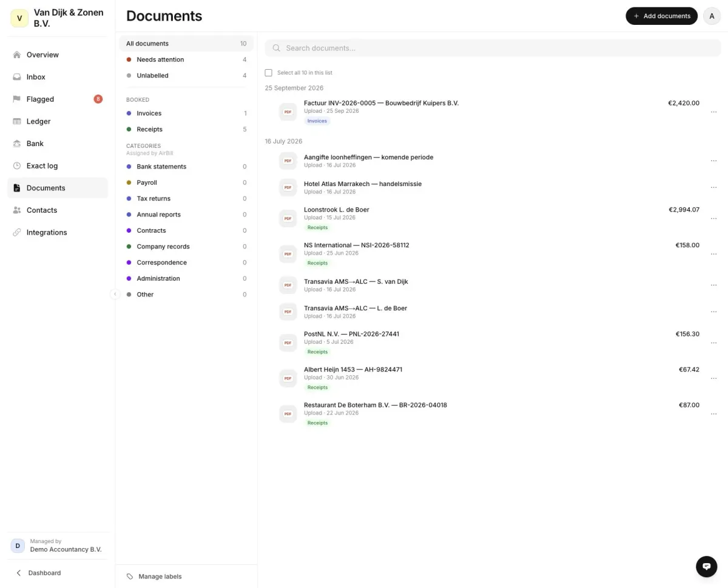Open more options for Transavia S. van Dijk
This screenshot has height=588, width=728.
click(x=713, y=285)
